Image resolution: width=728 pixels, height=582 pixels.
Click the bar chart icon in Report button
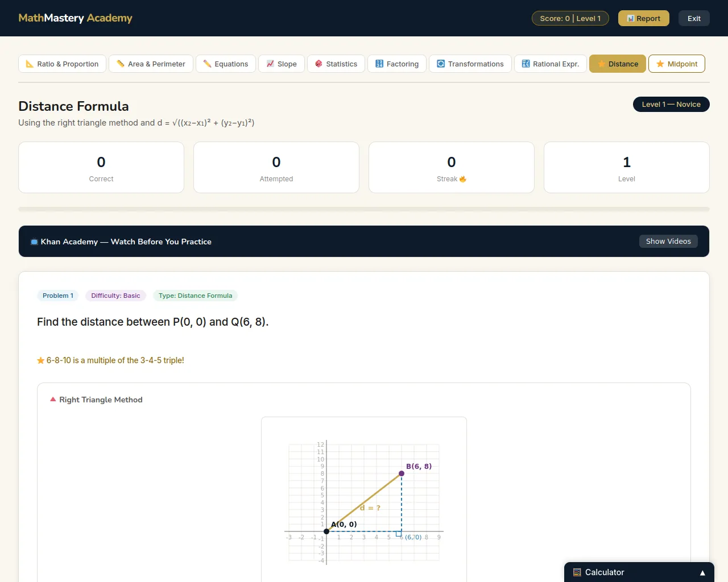630,18
